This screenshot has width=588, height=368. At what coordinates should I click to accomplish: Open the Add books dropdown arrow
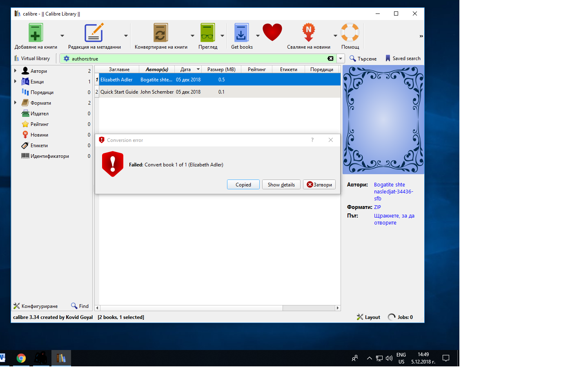click(x=62, y=36)
